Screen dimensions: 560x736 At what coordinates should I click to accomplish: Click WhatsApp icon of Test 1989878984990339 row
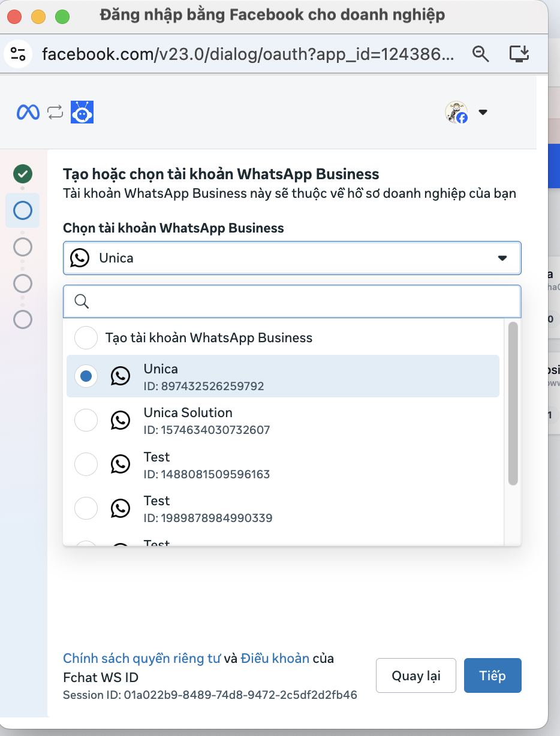click(121, 508)
